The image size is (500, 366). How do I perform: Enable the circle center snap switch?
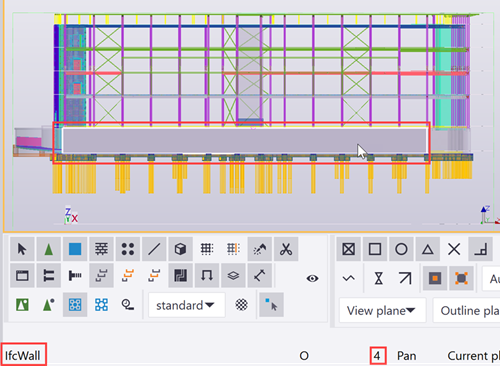[401, 249]
